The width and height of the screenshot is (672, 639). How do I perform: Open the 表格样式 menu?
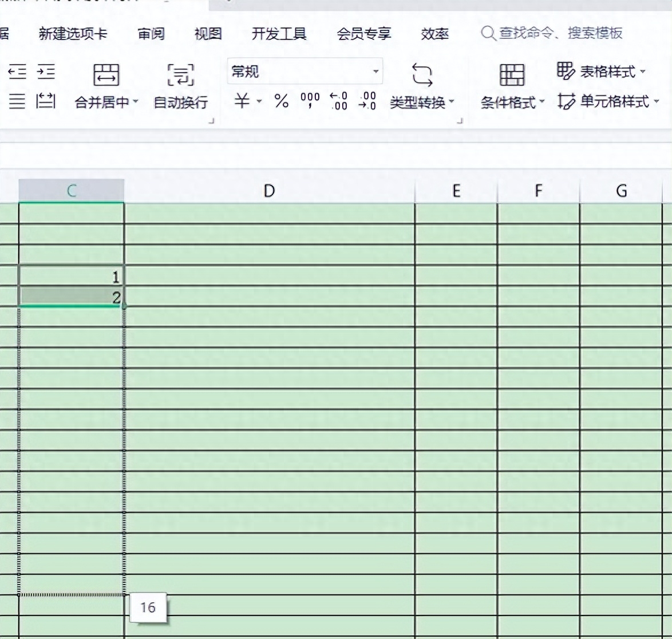click(x=601, y=72)
